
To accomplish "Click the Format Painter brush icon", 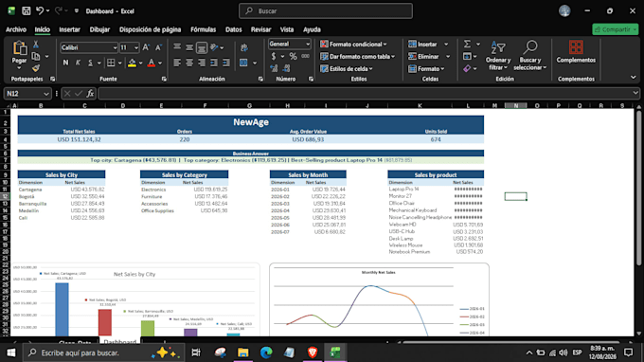I will pyautogui.click(x=36, y=68).
